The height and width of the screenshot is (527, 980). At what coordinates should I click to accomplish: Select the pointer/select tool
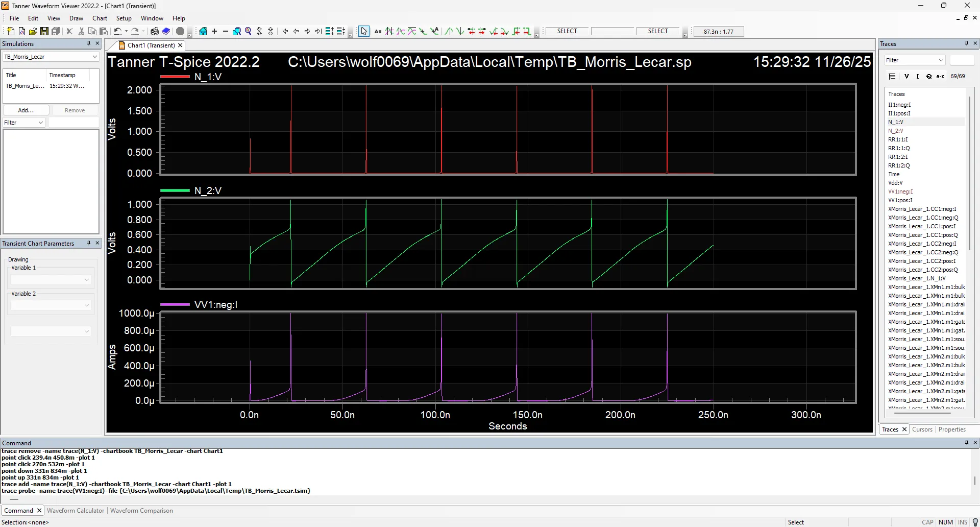[x=363, y=31]
